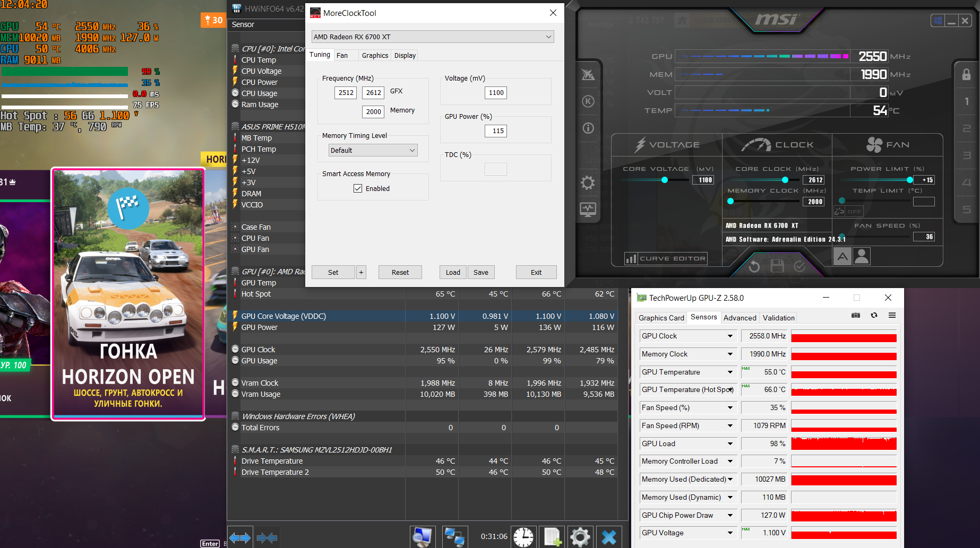Click the Exit button in MoreClockTool
Screen dimensions: 980x548
[x=536, y=272]
